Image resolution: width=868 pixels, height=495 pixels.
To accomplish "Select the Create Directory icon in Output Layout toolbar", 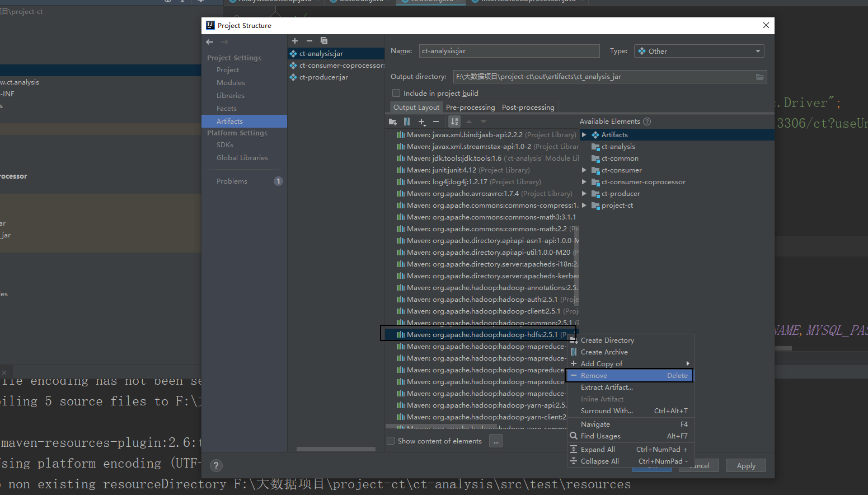I will [392, 122].
